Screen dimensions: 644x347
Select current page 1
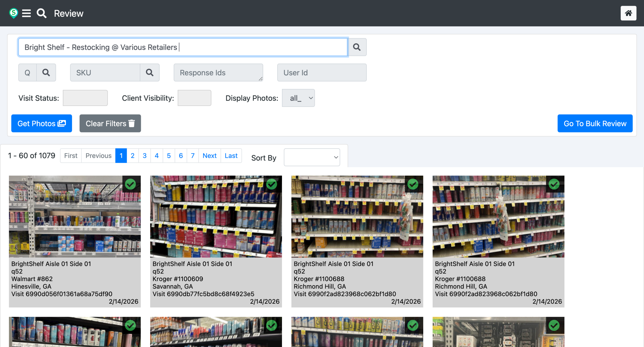click(x=121, y=156)
